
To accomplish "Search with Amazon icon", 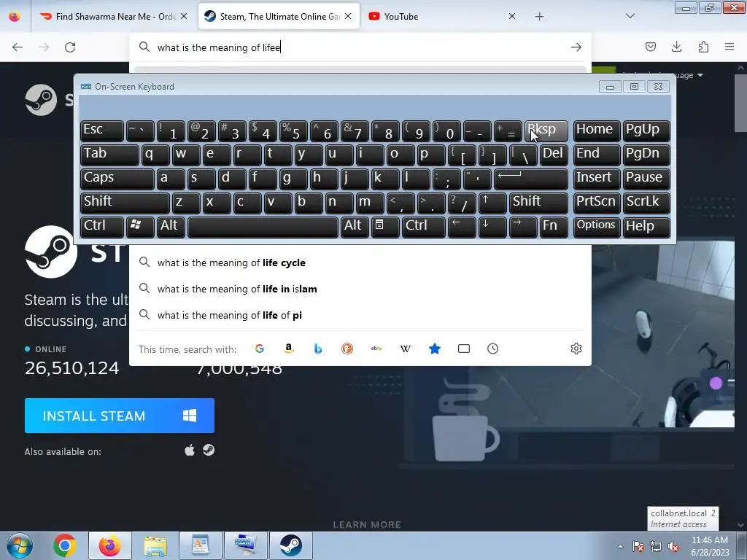I will [289, 349].
